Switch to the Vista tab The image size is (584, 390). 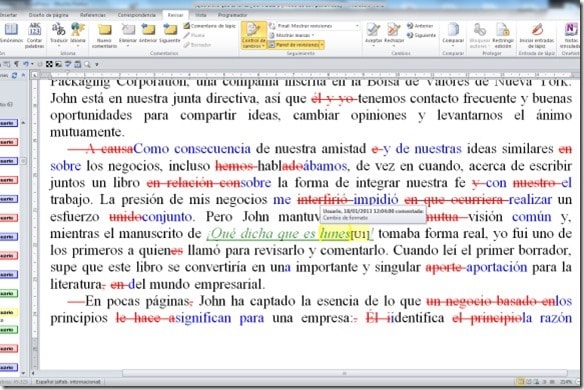point(201,15)
